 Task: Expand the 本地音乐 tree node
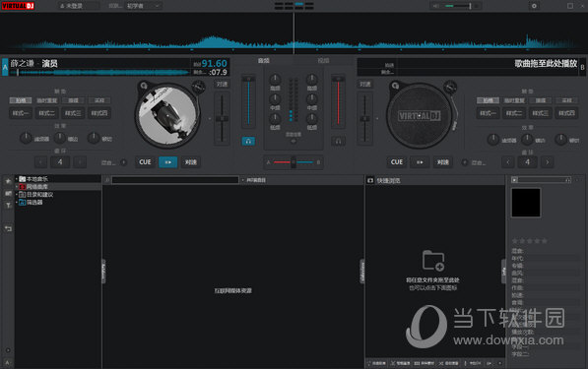(16, 179)
